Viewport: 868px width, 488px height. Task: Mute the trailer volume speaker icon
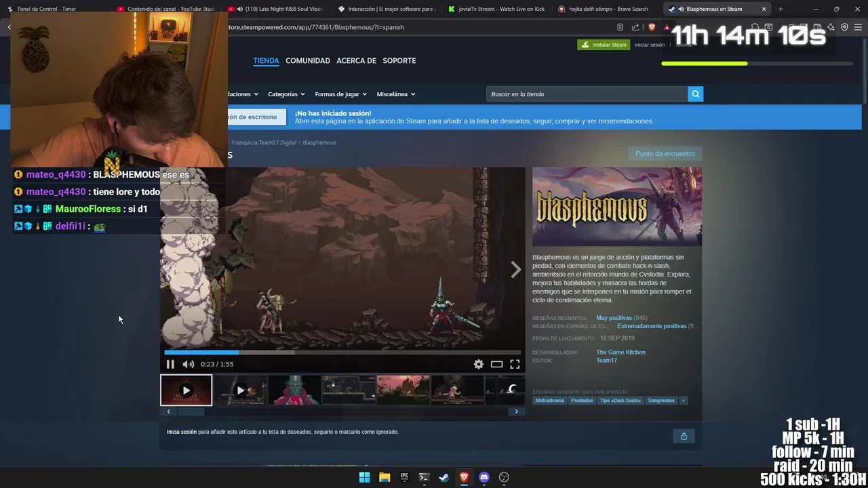click(x=189, y=364)
